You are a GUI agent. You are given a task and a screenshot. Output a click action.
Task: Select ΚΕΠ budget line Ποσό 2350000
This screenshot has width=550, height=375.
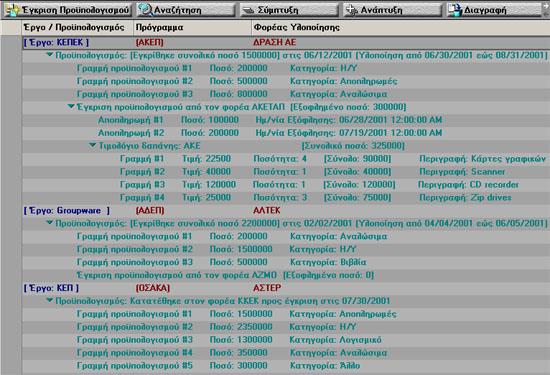(x=286, y=327)
